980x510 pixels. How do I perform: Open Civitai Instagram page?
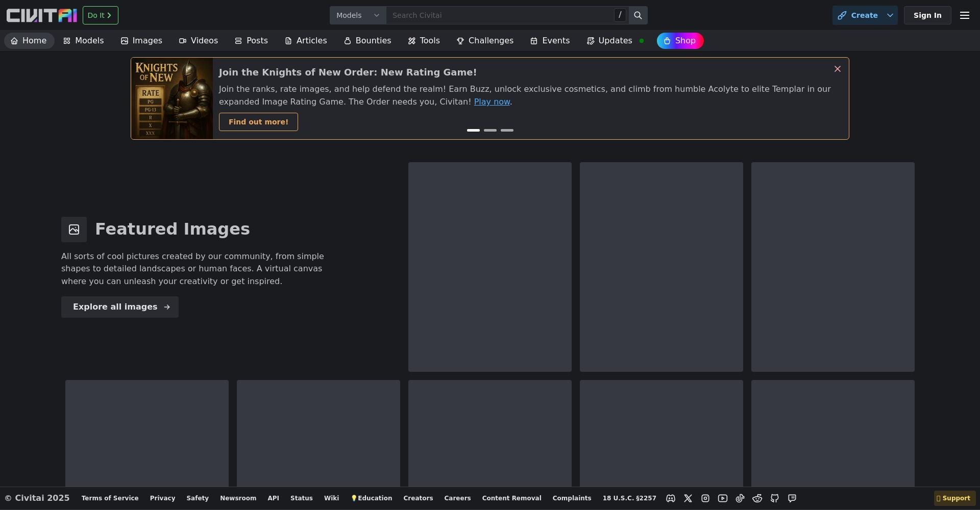tap(705, 498)
